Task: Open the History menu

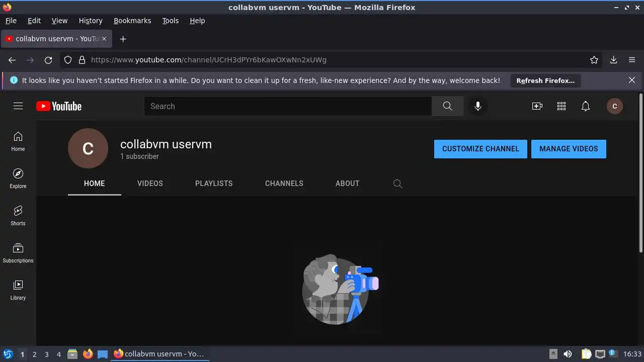Action: pos(91,21)
